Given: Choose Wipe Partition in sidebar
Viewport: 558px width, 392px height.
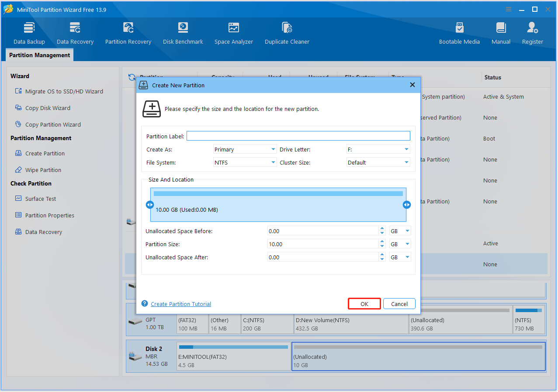Looking at the screenshot, I should [x=38, y=170].
